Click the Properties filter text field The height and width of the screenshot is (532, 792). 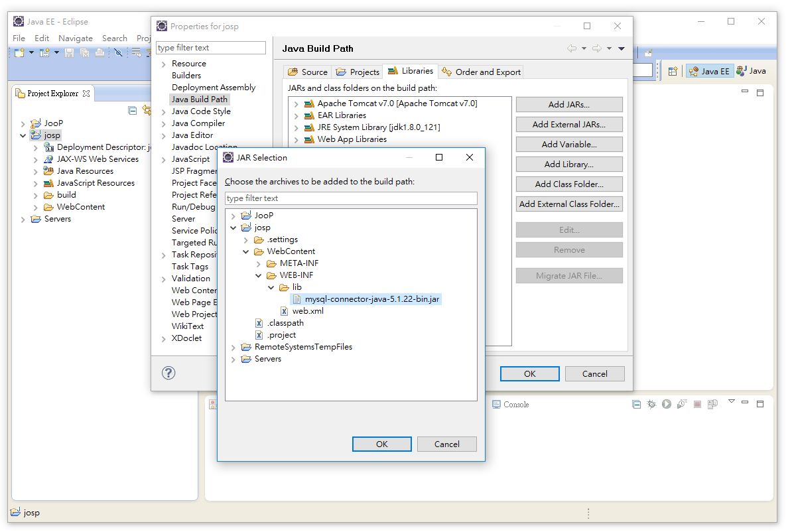(211, 48)
